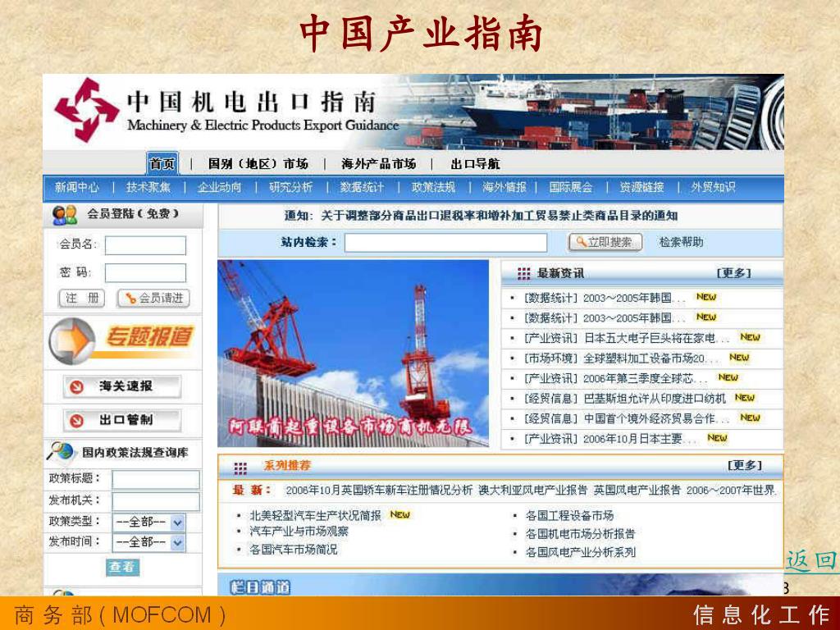Click the crane banner image

point(353,354)
